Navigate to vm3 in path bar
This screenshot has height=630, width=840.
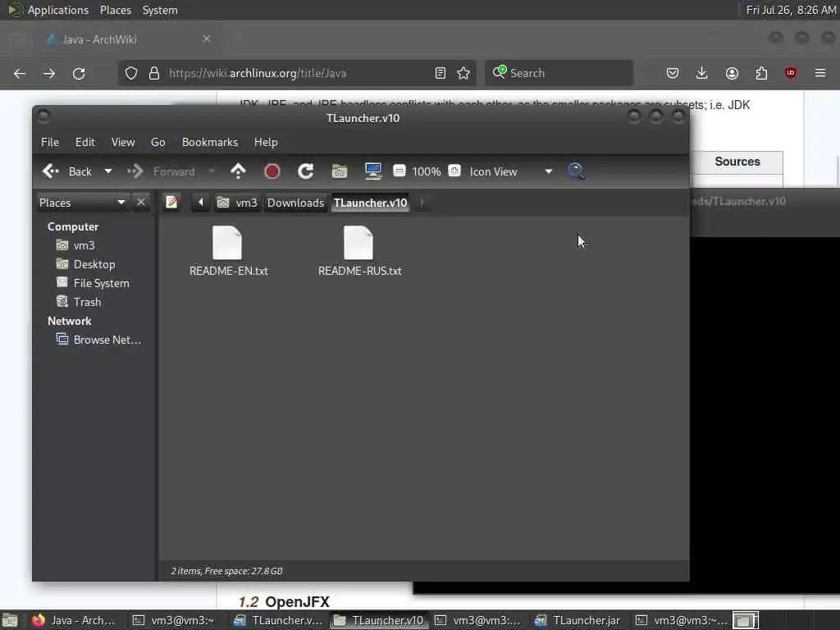click(x=237, y=203)
